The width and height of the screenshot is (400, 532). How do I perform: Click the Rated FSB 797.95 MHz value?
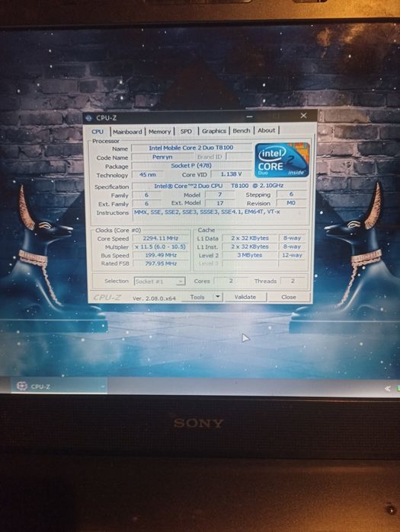pos(161,263)
